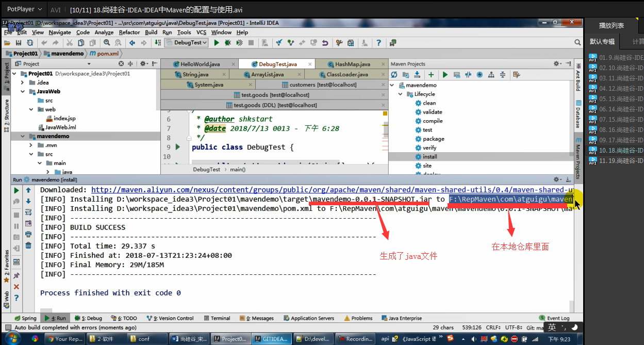The width and height of the screenshot is (644, 345).
Task: Click the VCS Update Project icon
Action: click(279, 43)
